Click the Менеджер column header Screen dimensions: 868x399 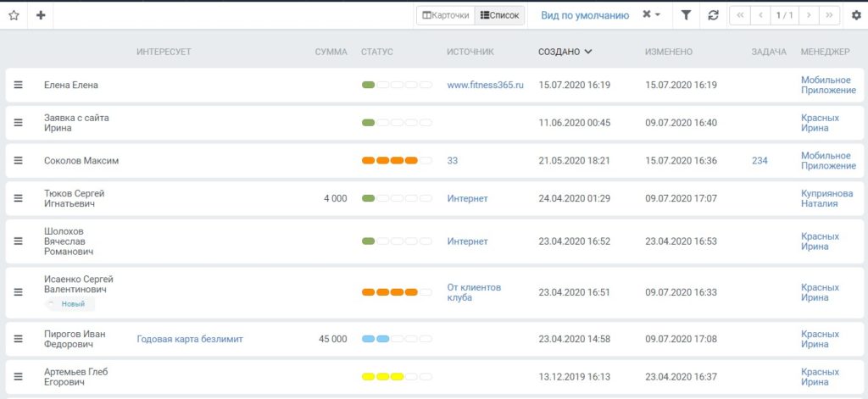(x=825, y=52)
